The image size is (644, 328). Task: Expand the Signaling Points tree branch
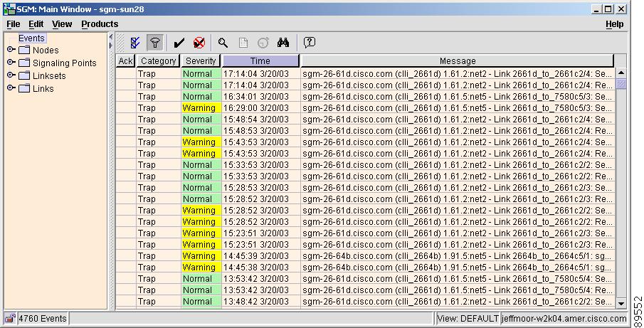pyautogui.click(x=11, y=63)
